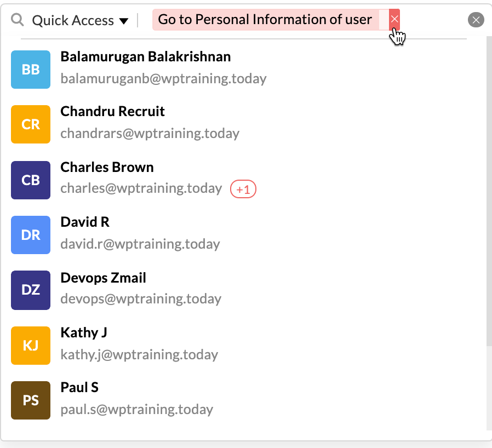
Task: Click the Go to Personal Information tag text
Action: click(265, 20)
